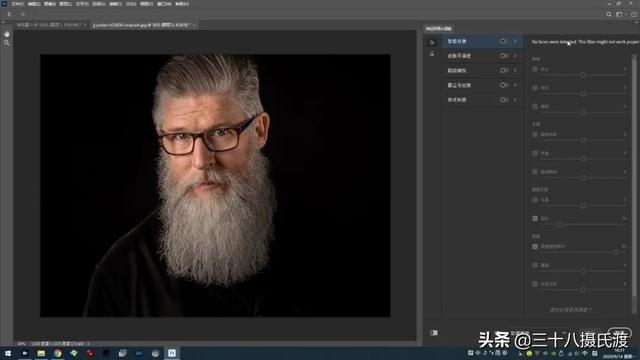Click the home icon beside back arrow
Viewport: 640px width, 360px height.
coord(23,14)
